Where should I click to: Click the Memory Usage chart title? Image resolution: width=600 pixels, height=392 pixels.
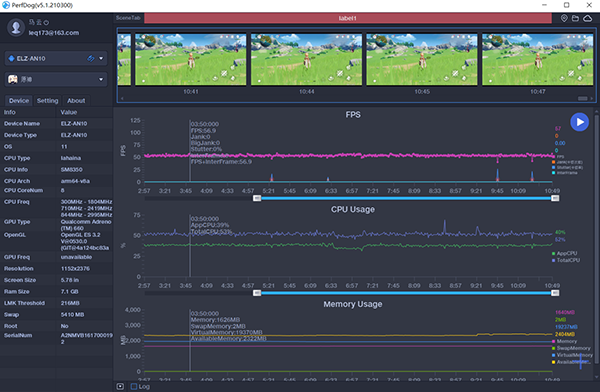(x=353, y=304)
